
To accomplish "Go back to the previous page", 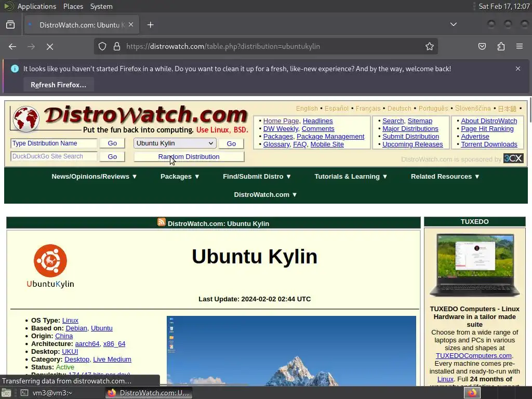I will 12,46.
